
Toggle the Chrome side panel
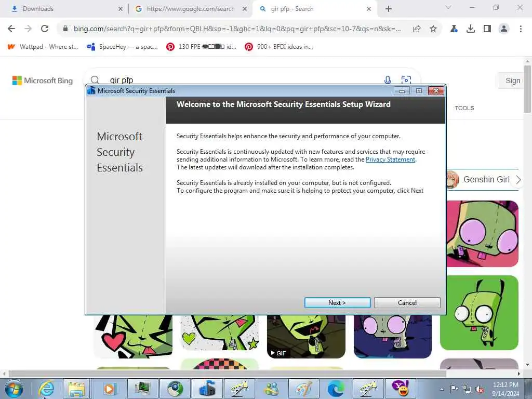[487, 29]
